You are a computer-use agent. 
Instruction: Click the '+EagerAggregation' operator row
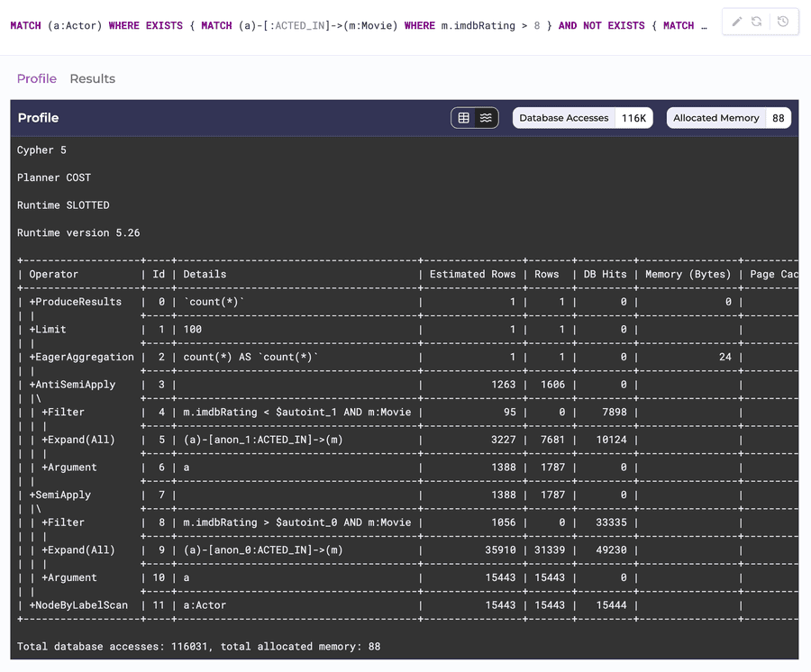coord(82,357)
